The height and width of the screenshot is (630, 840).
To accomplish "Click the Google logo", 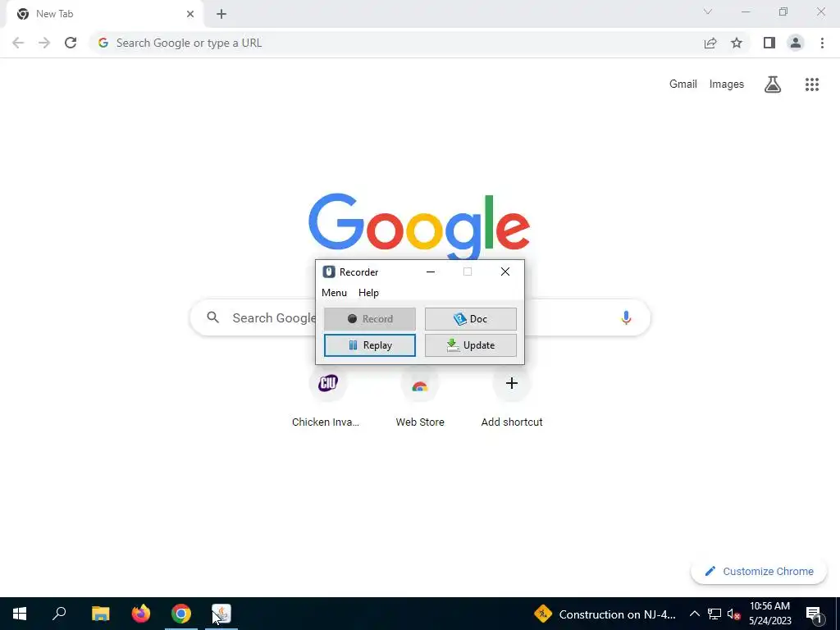I will pyautogui.click(x=419, y=227).
